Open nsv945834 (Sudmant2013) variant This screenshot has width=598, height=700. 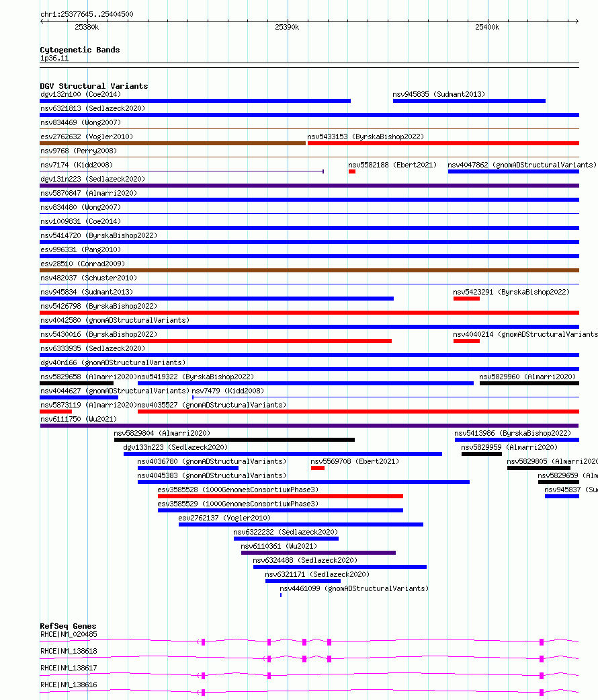217,299
